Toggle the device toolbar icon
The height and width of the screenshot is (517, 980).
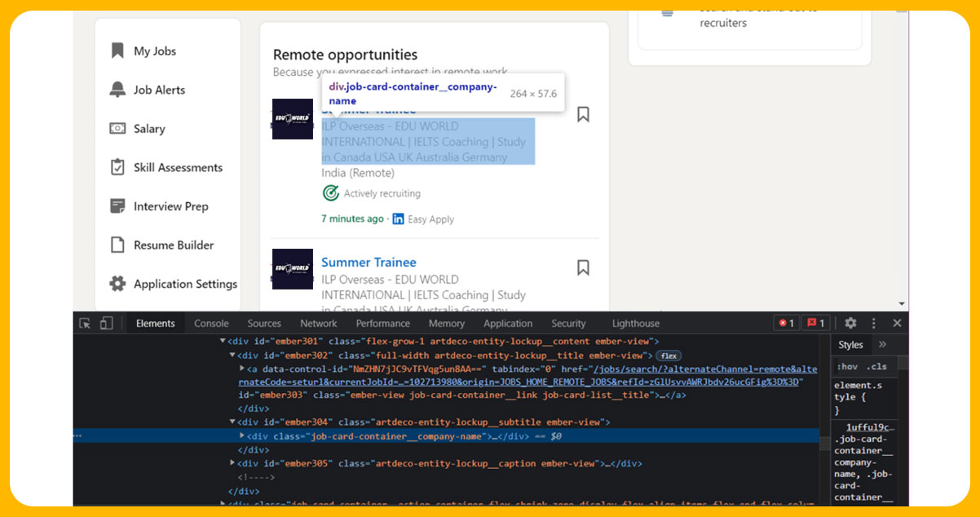[x=106, y=324]
